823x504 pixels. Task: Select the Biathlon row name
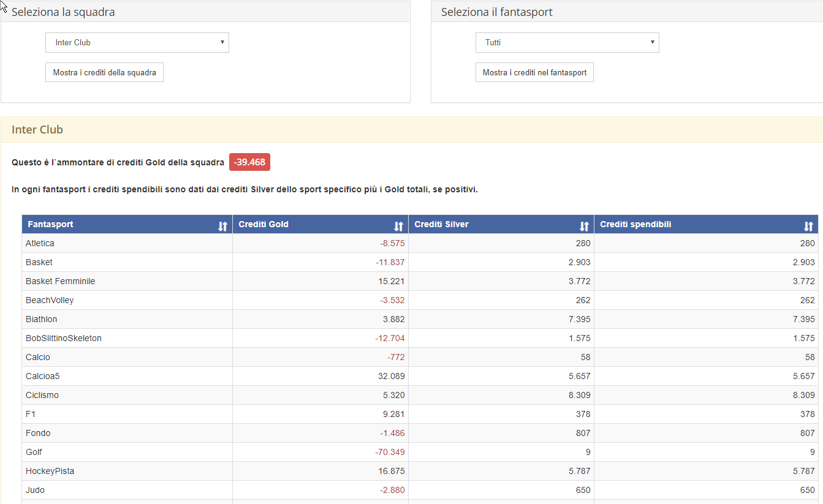coord(42,319)
